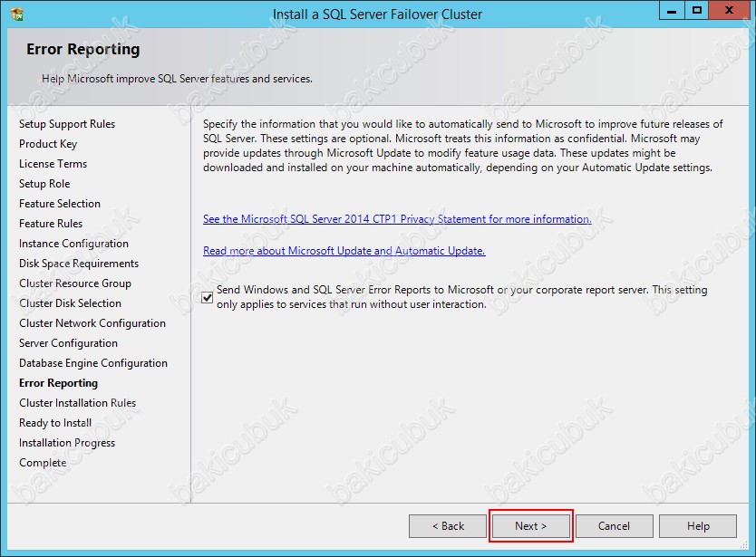This screenshot has height=557, width=756.
Task: Select Database Engine Configuration step
Action: (93, 363)
